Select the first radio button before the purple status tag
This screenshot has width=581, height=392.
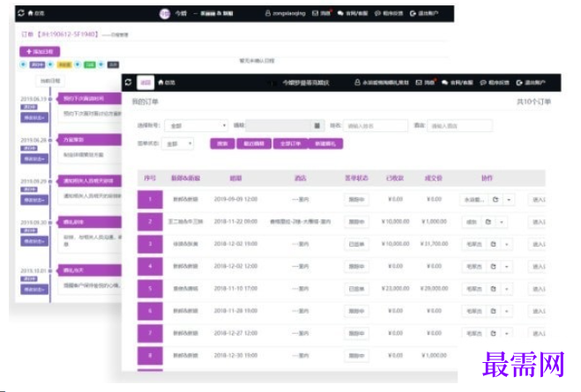tap(23, 64)
